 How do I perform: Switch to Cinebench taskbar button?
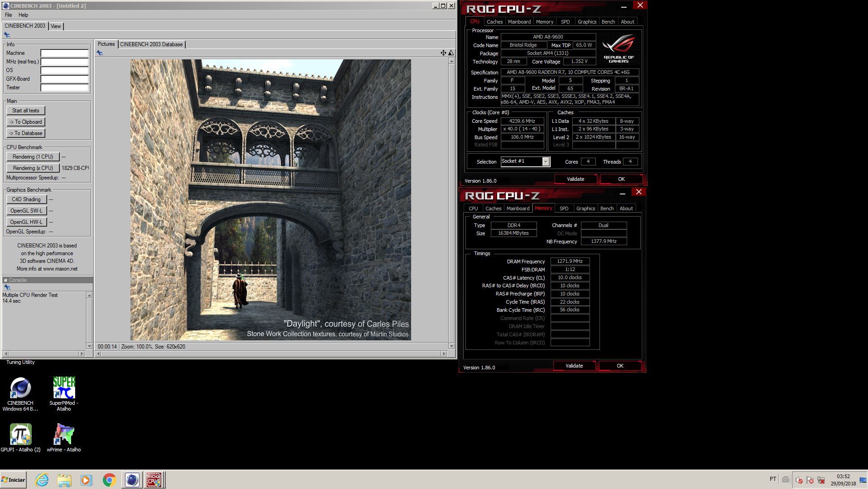click(x=132, y=479)
